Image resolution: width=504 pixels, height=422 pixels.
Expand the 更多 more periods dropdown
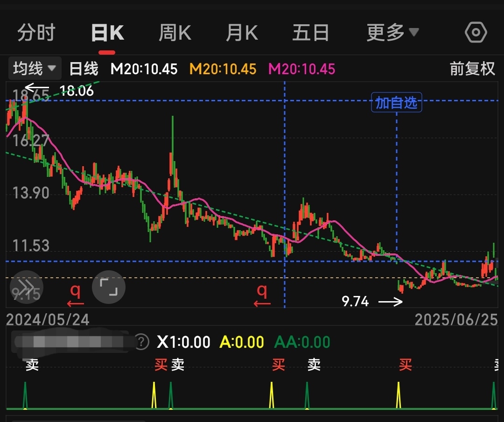click(x=393, y=33)
